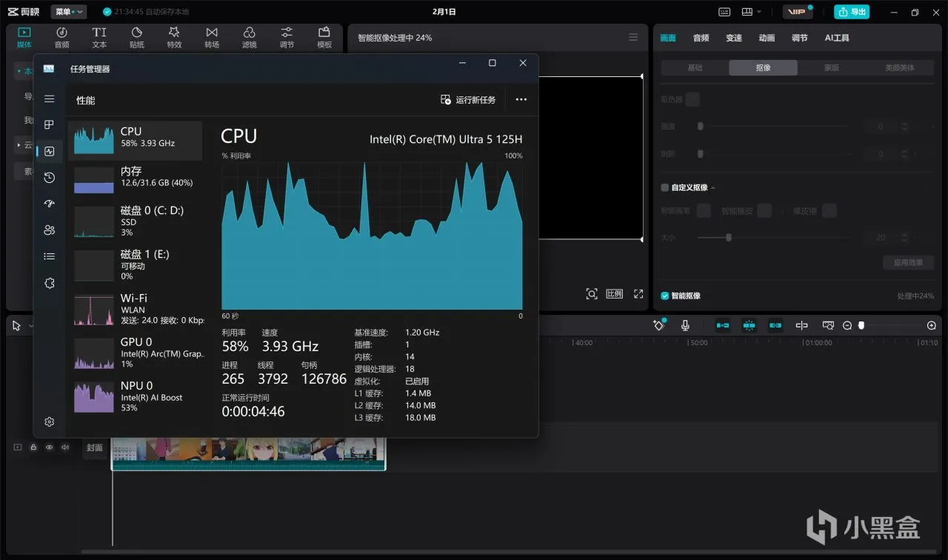Hide the video track with eye icon
The image size is (948, 560).
pyautogui.click(x=49, y=447)
